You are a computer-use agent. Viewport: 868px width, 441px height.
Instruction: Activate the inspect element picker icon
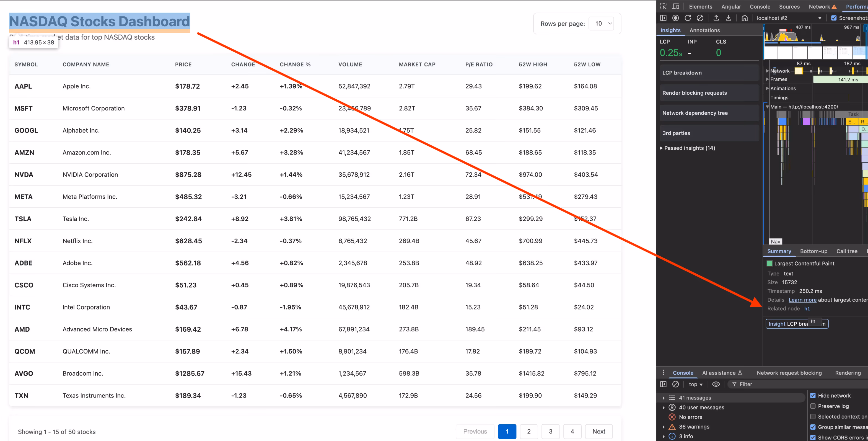pos(663,6)
